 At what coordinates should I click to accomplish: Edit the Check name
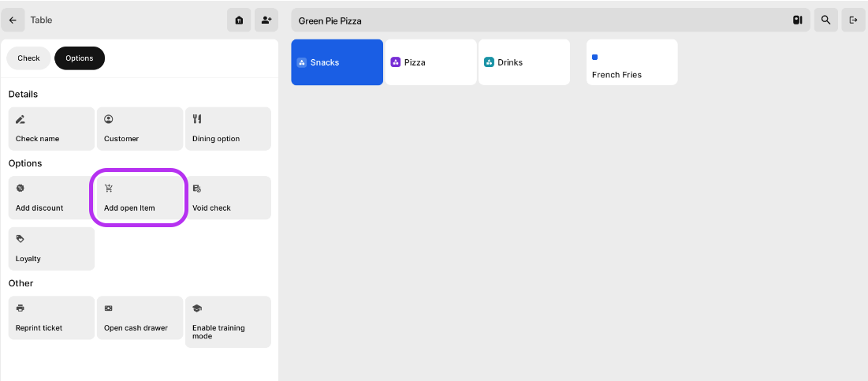tap(51, 129)
